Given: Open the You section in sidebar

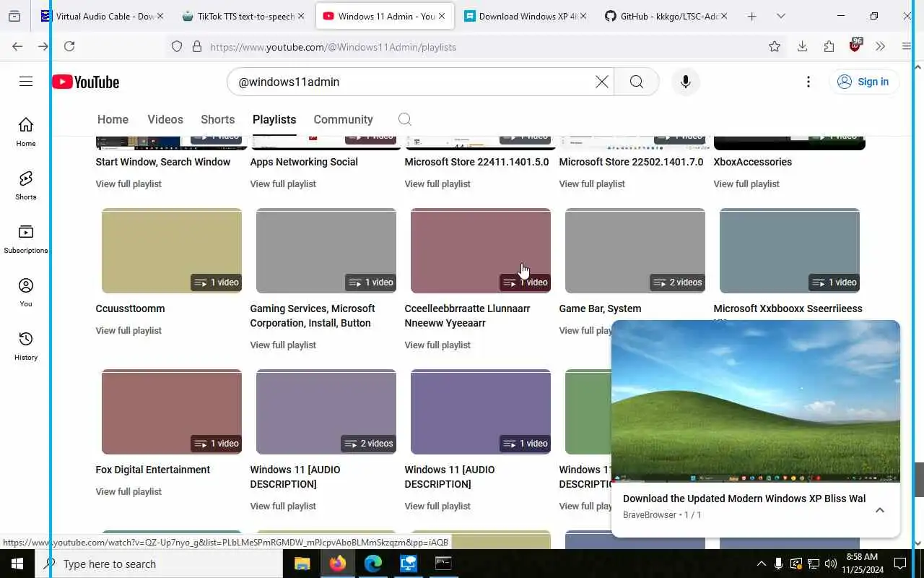Looking at the screenshot, I should point(26,292).
